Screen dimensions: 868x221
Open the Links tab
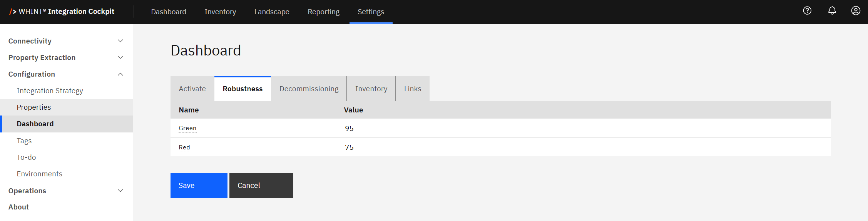(412, 89)
